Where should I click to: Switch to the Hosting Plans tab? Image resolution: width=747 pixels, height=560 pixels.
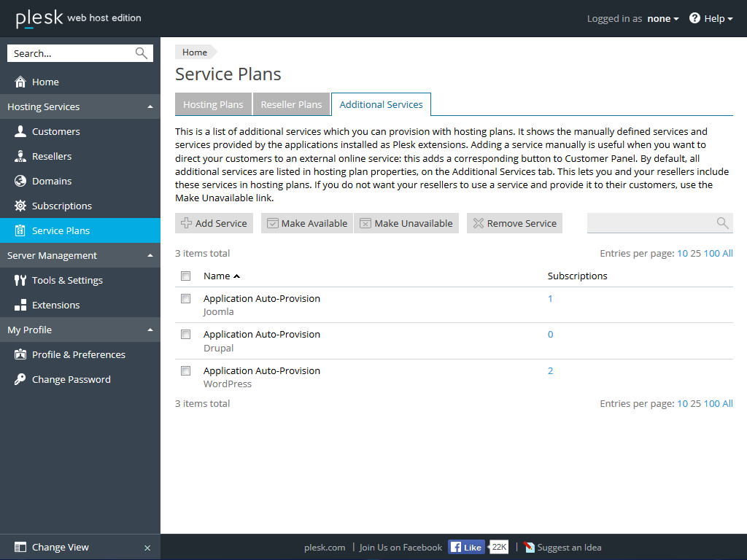pyautogui.click(x=213, y=104)
